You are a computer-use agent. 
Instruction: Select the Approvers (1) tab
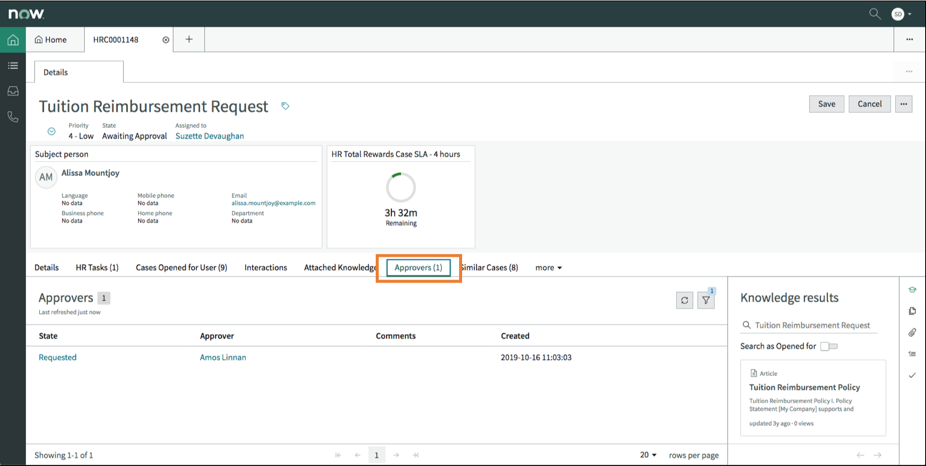[419, 268]
